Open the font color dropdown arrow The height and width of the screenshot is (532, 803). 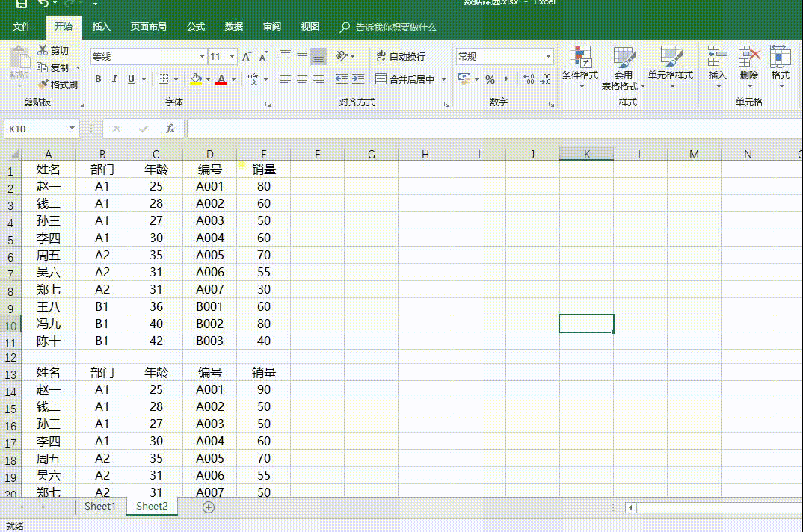coord(232,78)
